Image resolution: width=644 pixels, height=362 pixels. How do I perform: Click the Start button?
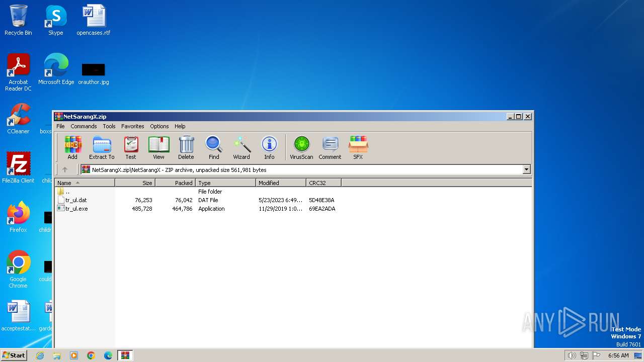click(14, 355)
